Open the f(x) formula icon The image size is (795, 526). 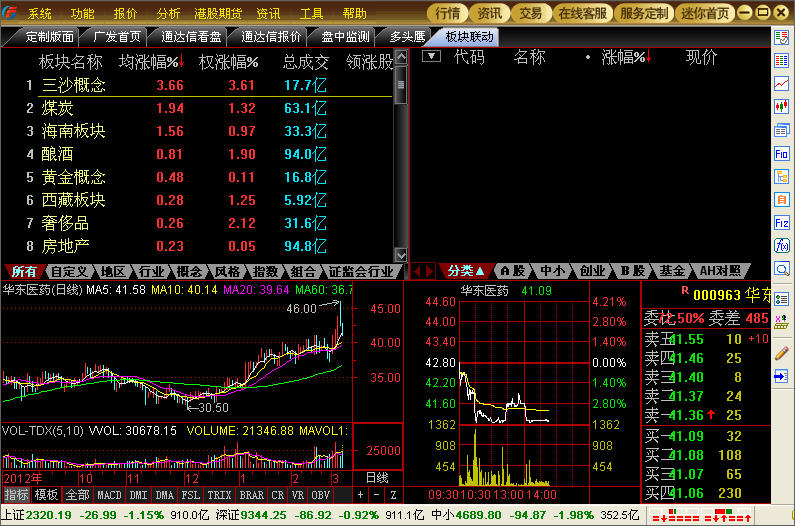point(781,245)
